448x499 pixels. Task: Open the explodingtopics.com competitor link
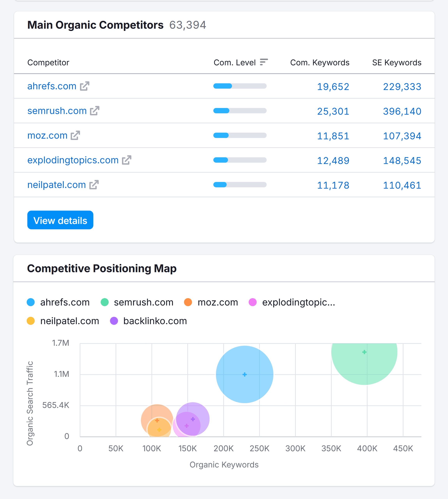coord(73,160)
